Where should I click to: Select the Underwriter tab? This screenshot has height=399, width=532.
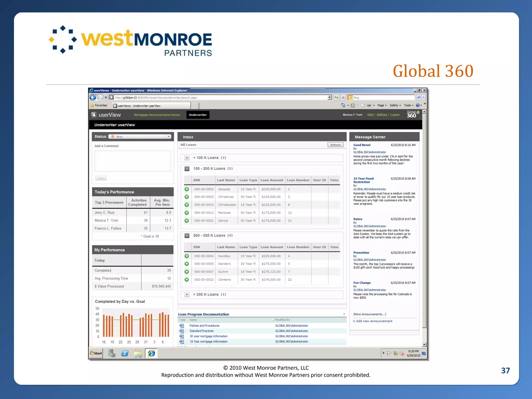point(198,115)
